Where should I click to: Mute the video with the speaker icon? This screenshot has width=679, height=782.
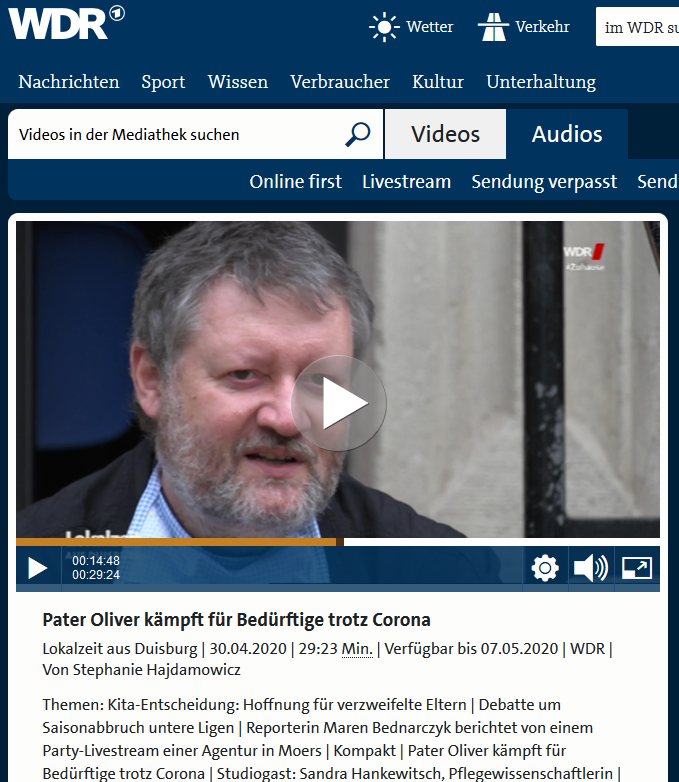591,568
